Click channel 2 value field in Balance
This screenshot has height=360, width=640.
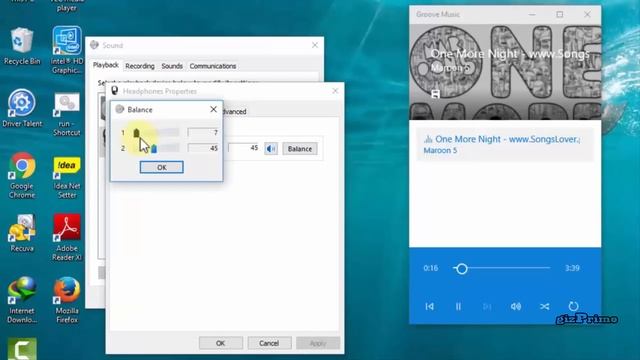[203, 148]
